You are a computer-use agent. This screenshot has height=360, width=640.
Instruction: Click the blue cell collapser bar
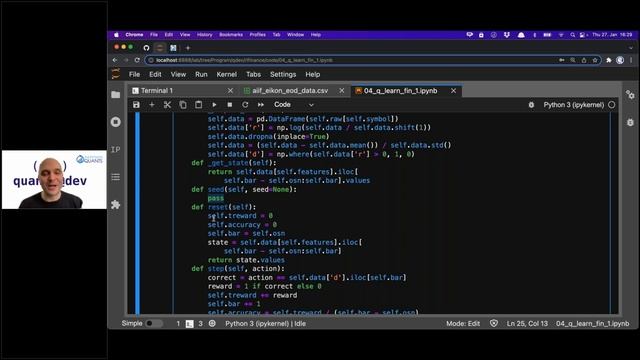[x=138, y=213]
